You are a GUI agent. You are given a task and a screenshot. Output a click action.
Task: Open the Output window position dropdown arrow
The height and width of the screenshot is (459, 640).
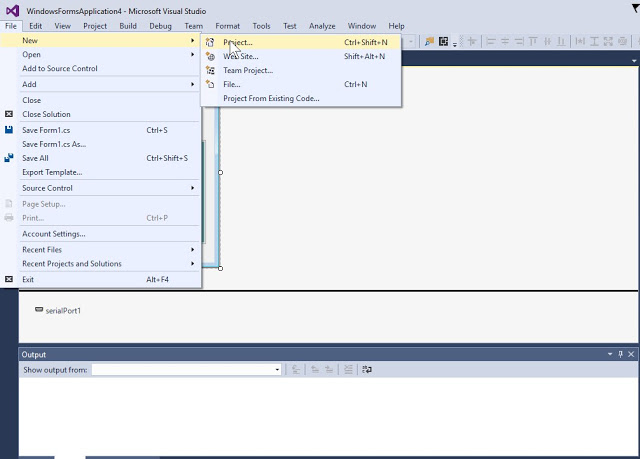(610, 354)
